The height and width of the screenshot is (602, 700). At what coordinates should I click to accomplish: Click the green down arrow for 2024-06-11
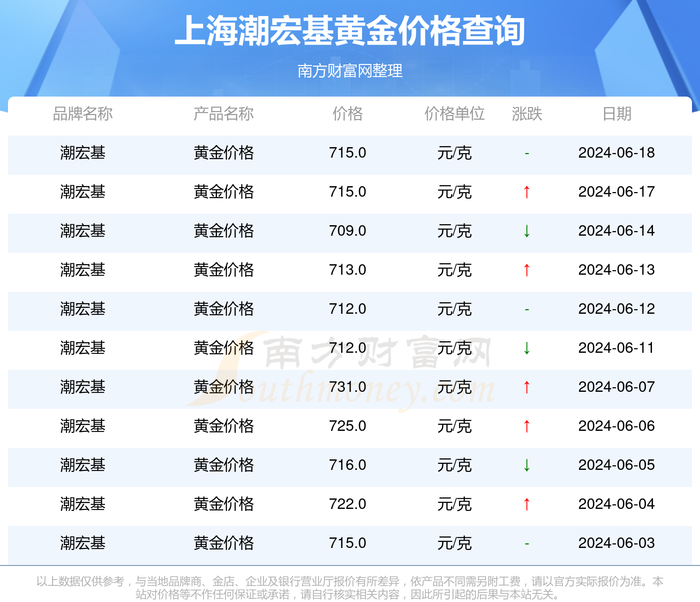pyautogui.click(x=526, y=348)
